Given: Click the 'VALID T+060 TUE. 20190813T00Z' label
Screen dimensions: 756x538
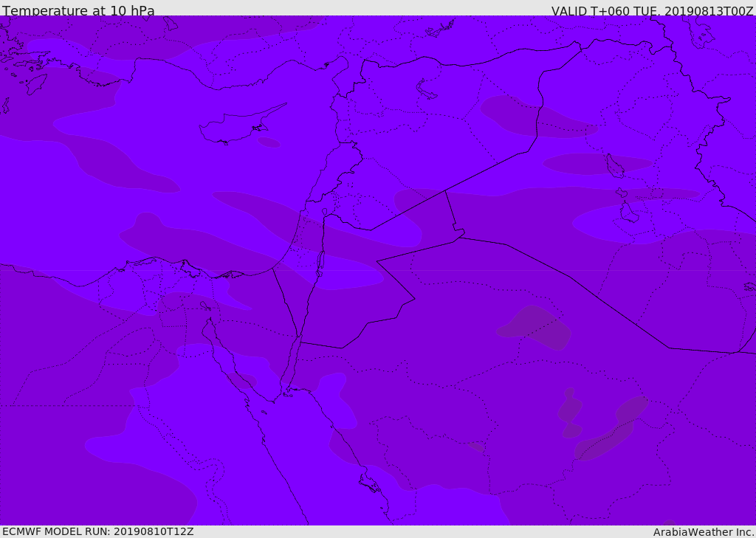Looking at the screenshot, I should coord(653,11).
